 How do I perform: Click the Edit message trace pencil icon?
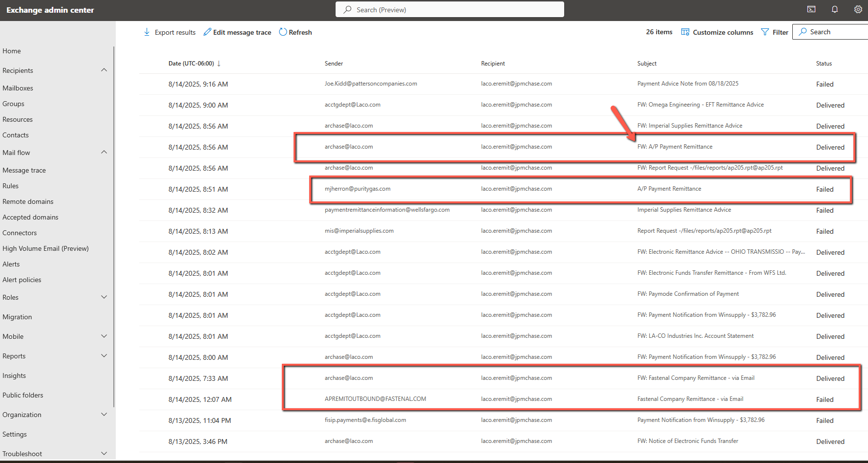coord(207,32)
